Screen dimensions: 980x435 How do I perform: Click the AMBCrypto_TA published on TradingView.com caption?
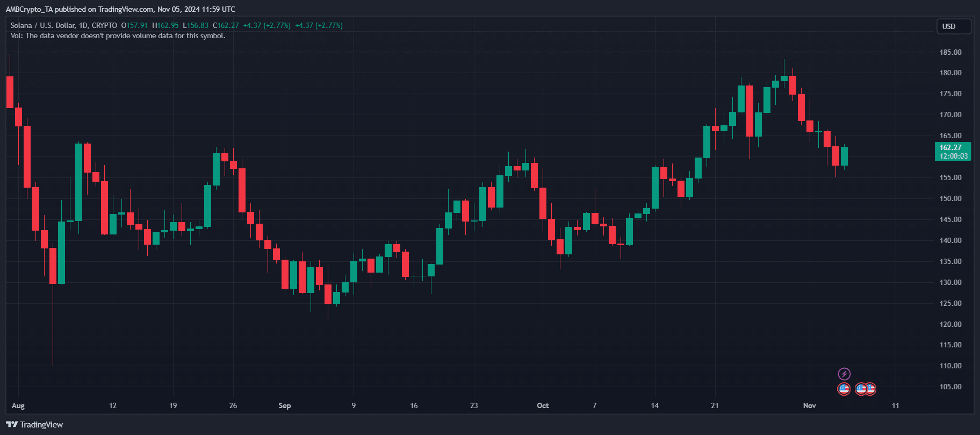click(120, 9)
